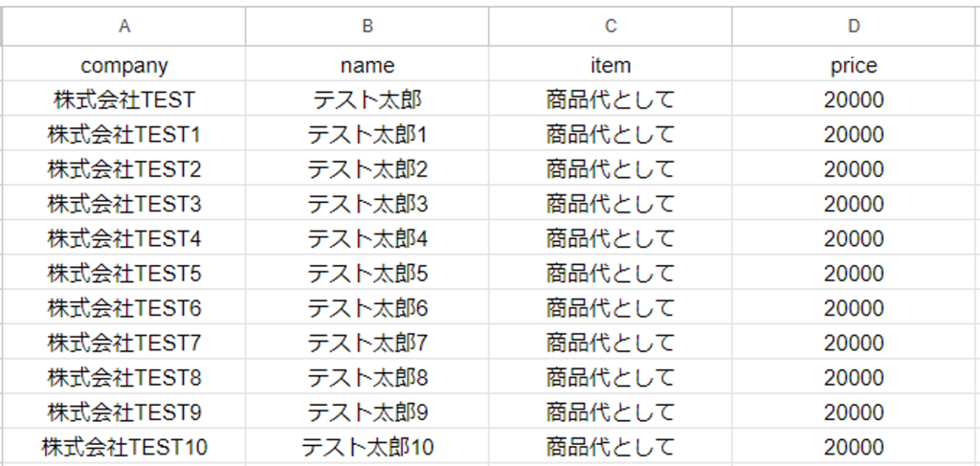This screenshot has width=980, height=466.
Task: Select cell containing 株式会社TEST1
Action: tap(124, 135)
